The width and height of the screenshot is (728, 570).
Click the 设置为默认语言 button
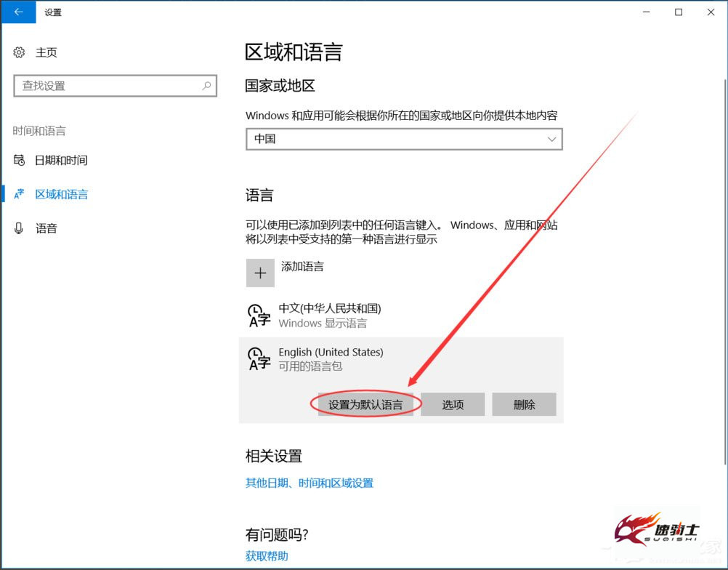pos(365,404)
